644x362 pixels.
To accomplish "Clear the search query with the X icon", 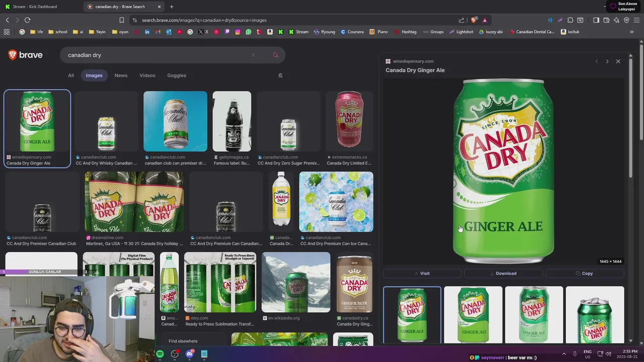I will (253, 55).
